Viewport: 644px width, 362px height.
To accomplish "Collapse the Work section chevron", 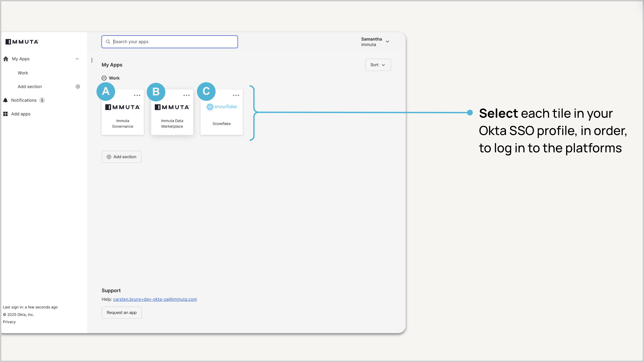I will point(104,78).
